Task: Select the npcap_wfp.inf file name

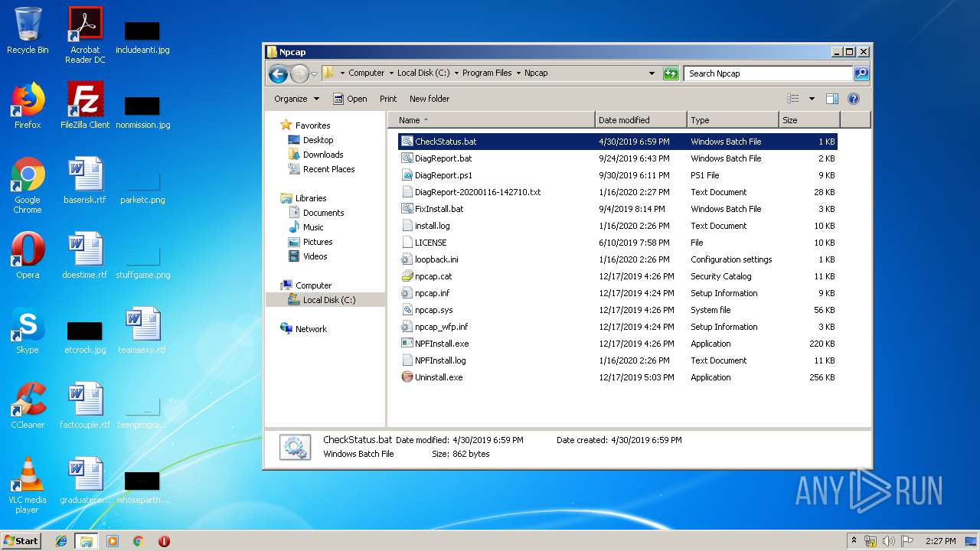Action: tap(442, 327)
